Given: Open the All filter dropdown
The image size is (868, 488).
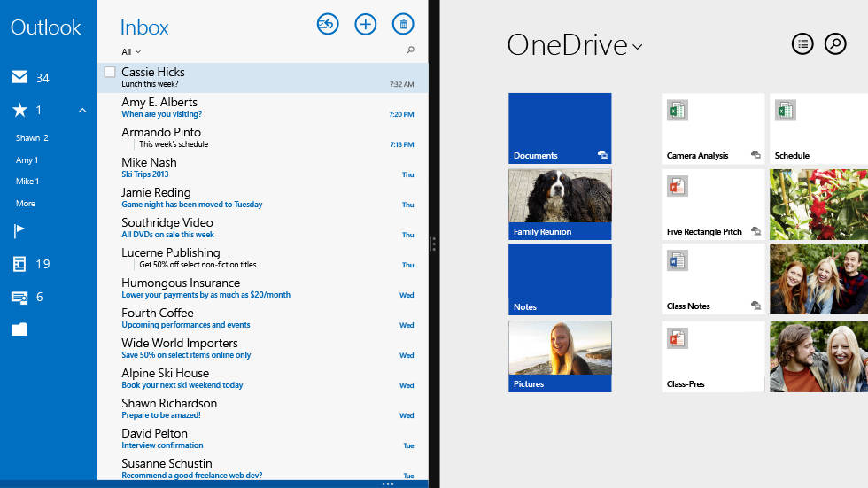Looking at the screenshot, I should coord(131,52).
